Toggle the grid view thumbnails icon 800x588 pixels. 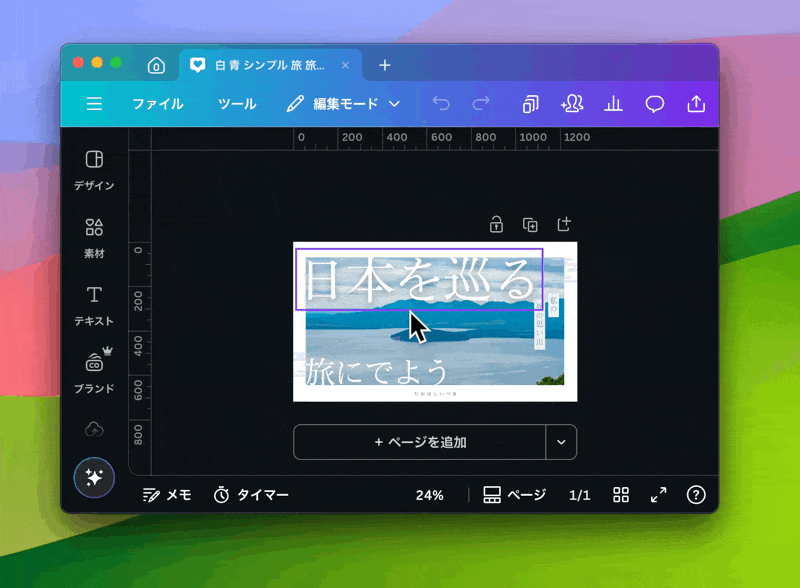[621, 495]
